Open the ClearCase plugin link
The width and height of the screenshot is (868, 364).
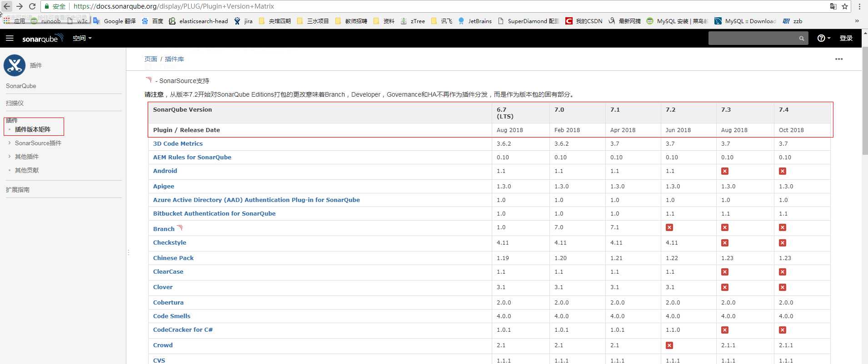pyautogui.click(x=168, y=271)
